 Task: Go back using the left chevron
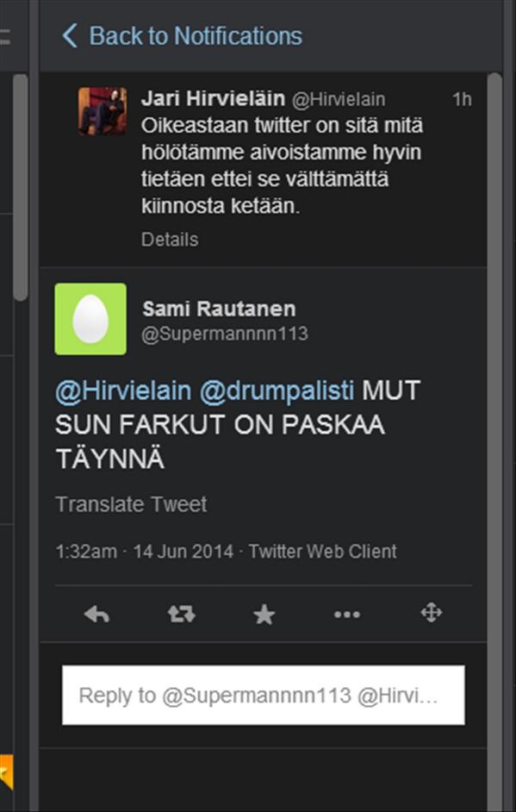click(70, 36)
